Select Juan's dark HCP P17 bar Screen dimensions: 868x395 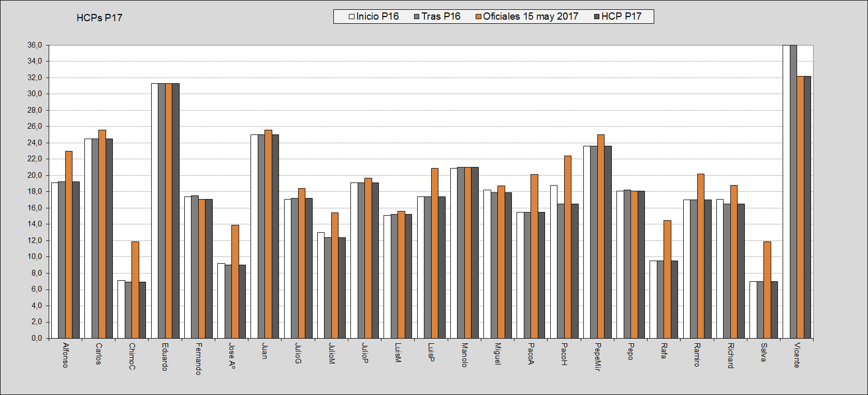coord(275,236)
